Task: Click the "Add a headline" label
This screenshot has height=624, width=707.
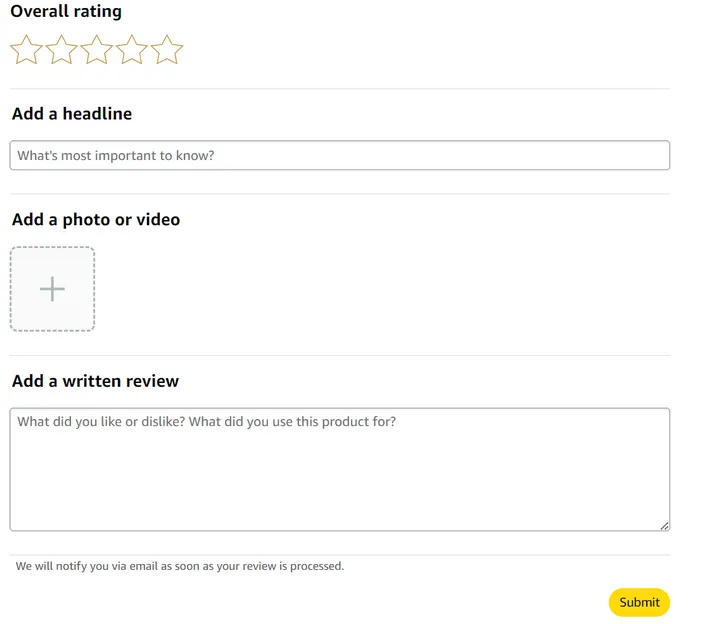Action: tap(72, 114)
